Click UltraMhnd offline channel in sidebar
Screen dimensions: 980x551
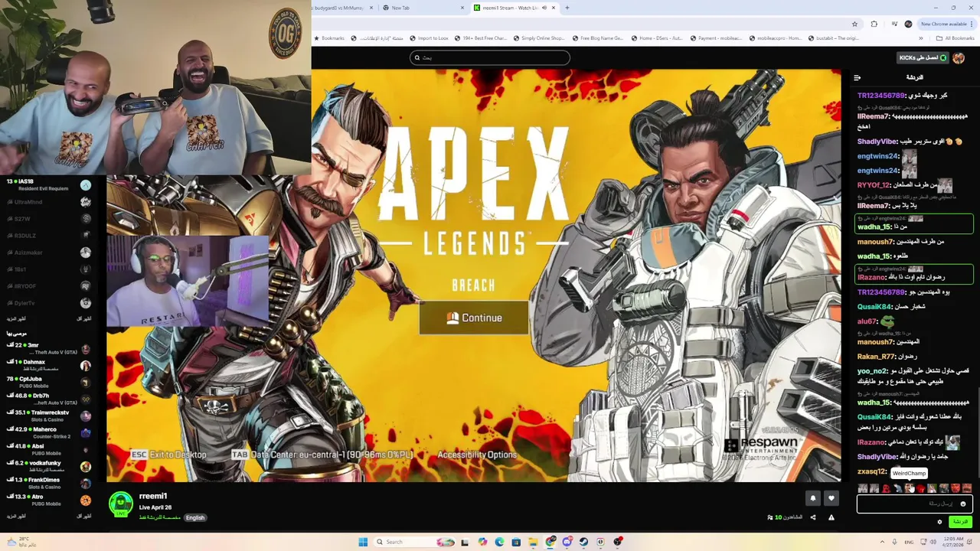point(48,202)
